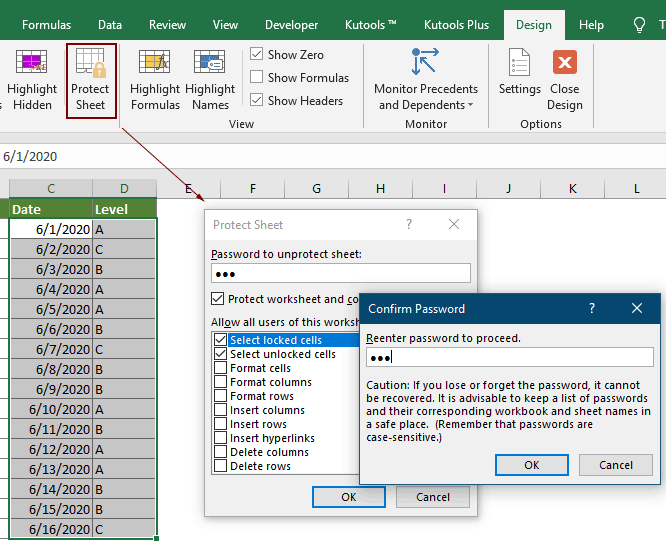Screen dimensions: 666x544
Task: Click the Password to unprotect sheet field
Action: (341, 274)
